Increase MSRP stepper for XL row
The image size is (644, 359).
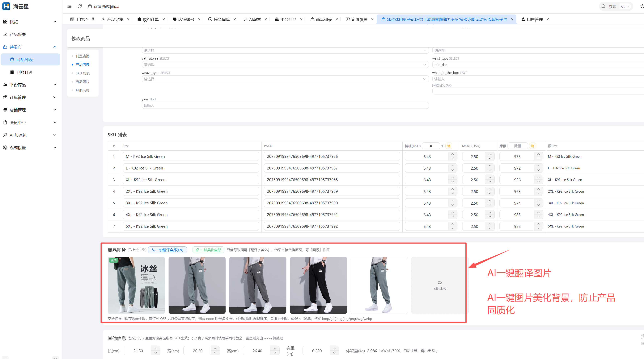490,177
